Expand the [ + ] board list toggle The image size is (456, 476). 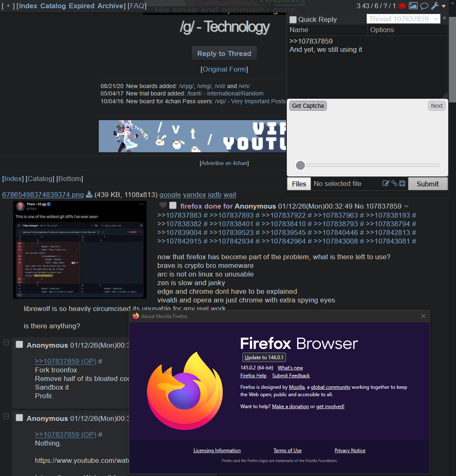tap(8, 6)
